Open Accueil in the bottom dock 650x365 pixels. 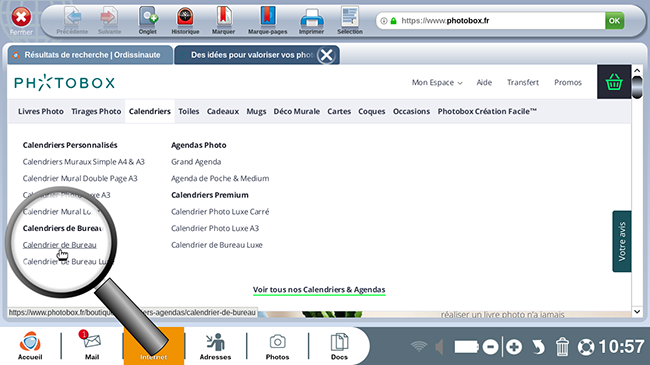pos(30,346)
